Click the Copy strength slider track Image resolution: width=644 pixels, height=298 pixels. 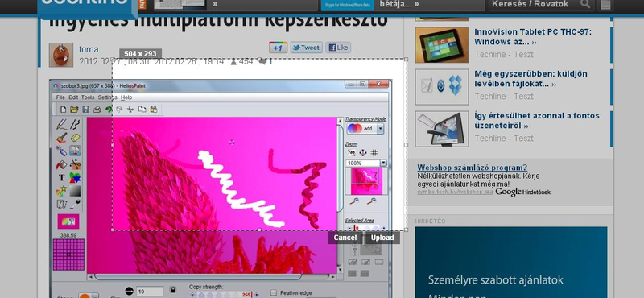tap(225, 295)
